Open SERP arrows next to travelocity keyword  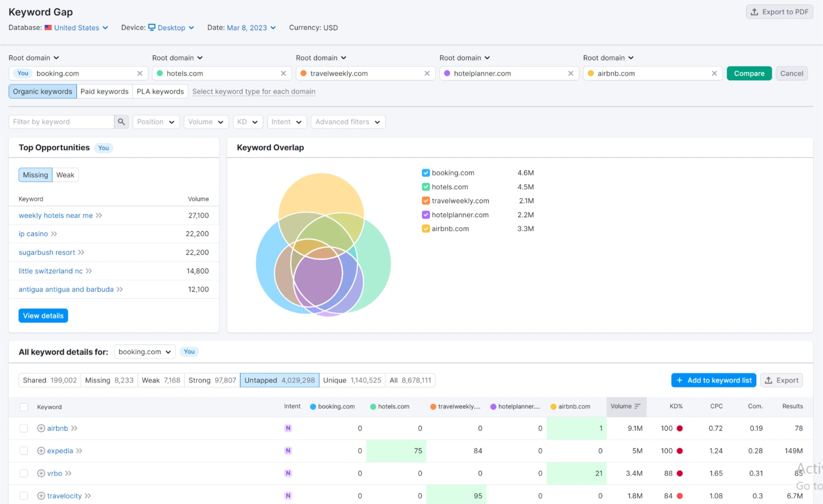pyautogui.click(x=88, y=496)
